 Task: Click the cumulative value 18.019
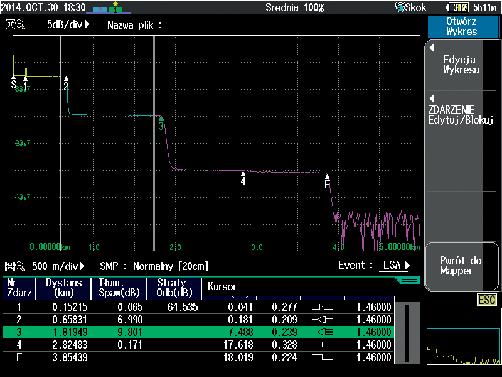(x=238, y=357)
